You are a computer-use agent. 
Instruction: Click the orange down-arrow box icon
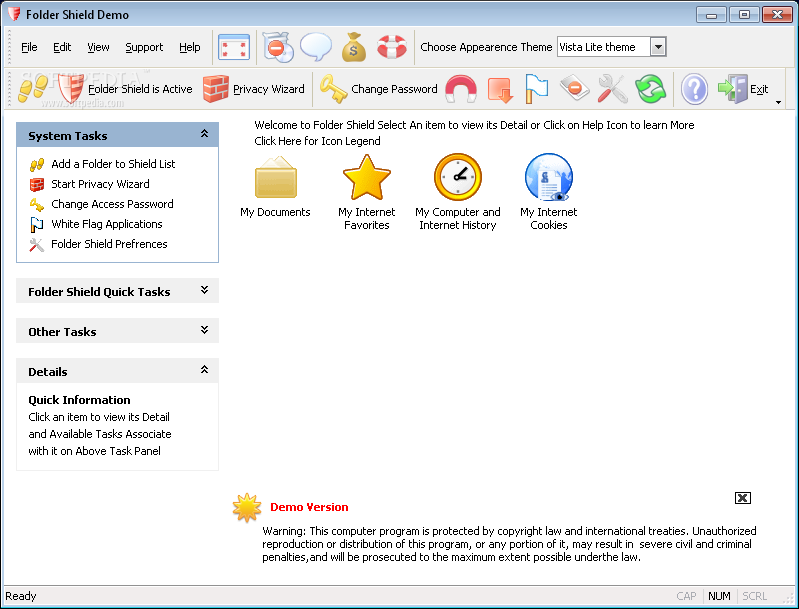tap(499, 89)
